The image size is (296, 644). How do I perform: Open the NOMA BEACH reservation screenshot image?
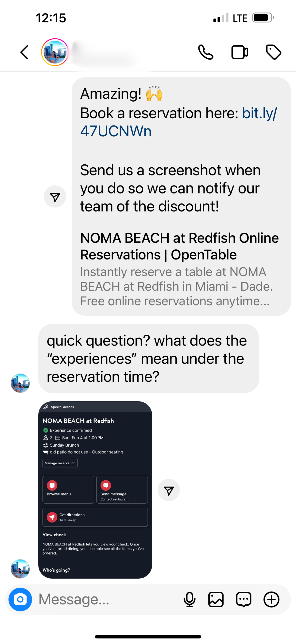[x=95, y=489]
